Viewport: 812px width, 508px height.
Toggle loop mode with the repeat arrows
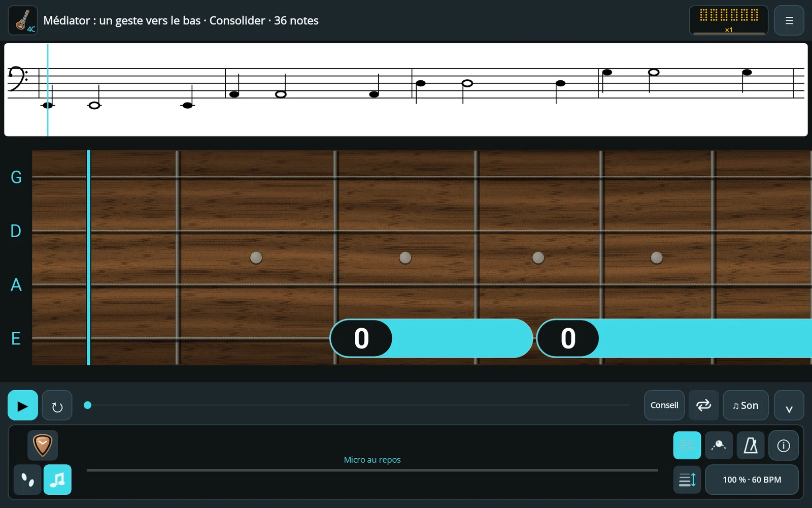point(703,405)
